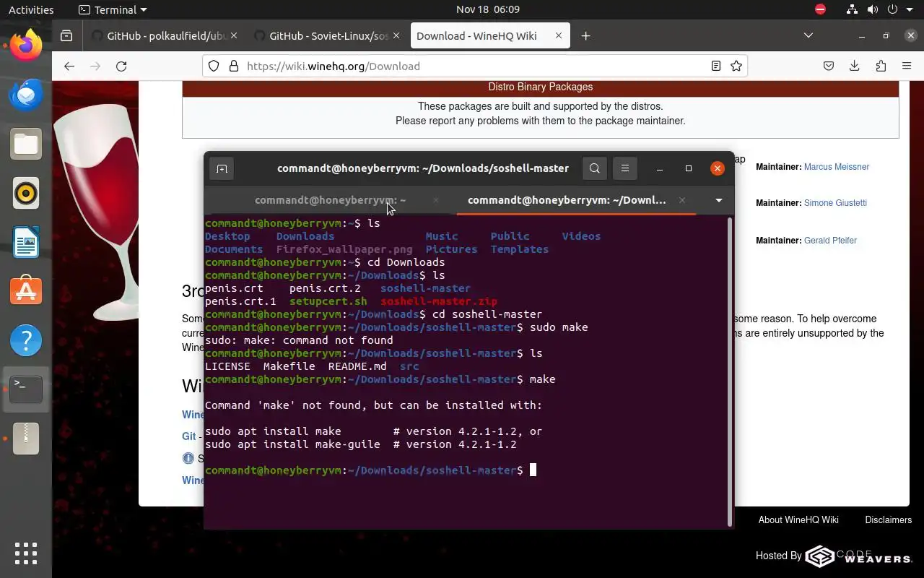Image resolution: width=924 pixels, height=578 pixels.
Task: Click 'soshell-master.zip' in the terminal output
Action: tap(439, 301)
